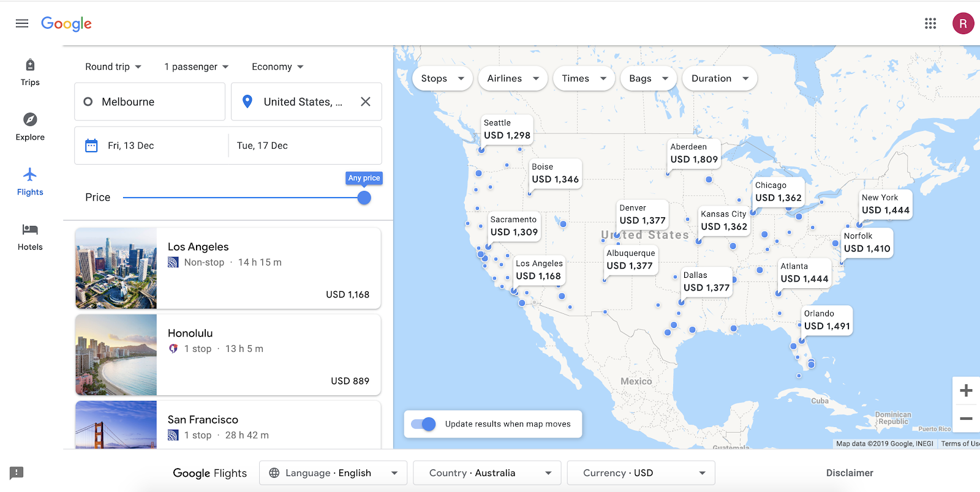This screenshot has height=492, width=980.
Task: Click the Los Angeles skyline thumbnail
Action: pyautogui.click(x=116, y=268)
